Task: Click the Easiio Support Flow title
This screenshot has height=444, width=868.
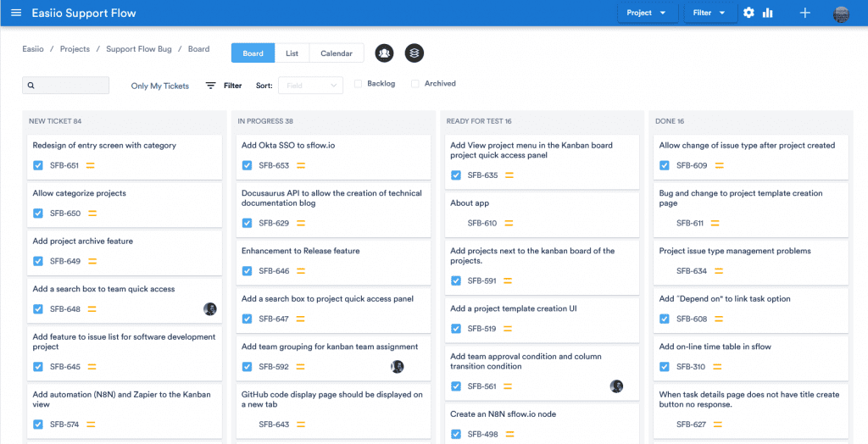Action: [84, 13]
